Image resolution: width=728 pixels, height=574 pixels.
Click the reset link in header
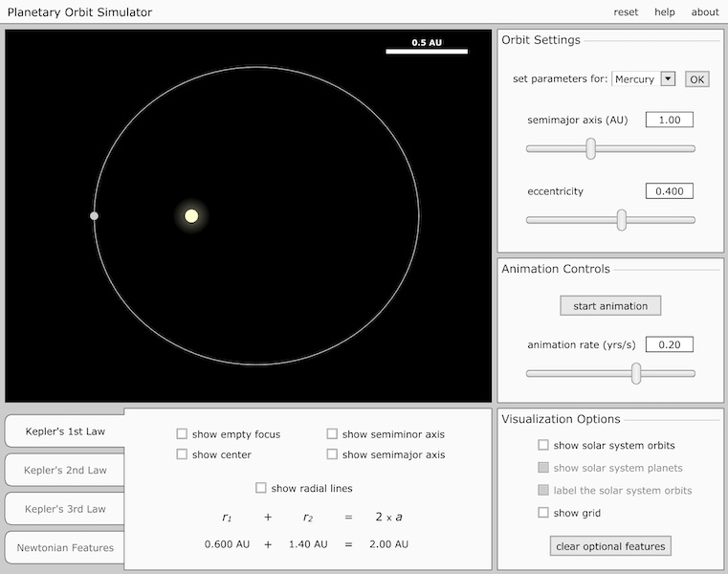coord(626,12)
